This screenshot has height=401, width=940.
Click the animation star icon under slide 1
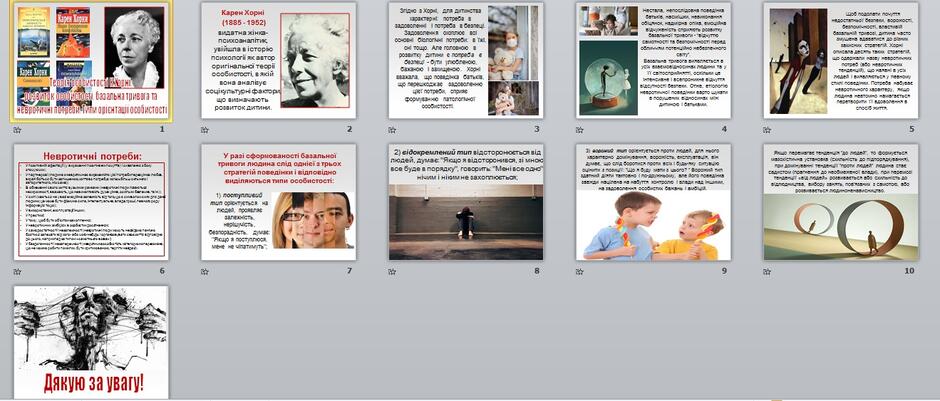tap(17, 130)
